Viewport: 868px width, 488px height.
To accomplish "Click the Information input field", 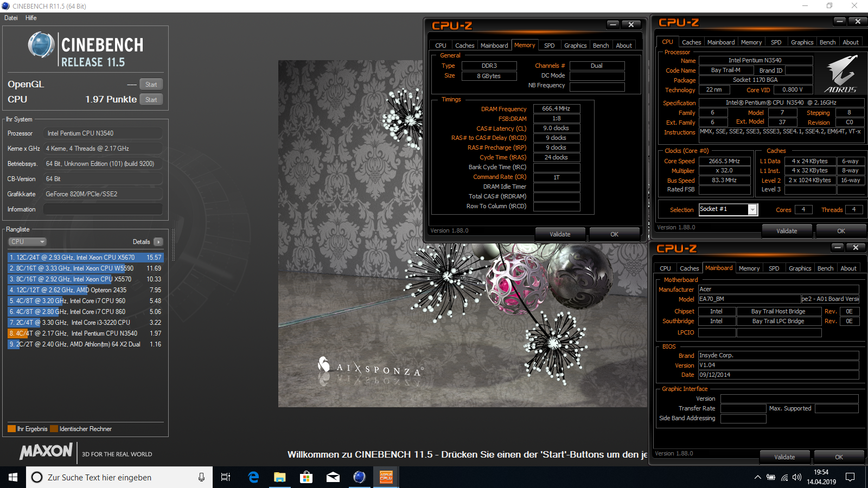I will pos(103,209).
